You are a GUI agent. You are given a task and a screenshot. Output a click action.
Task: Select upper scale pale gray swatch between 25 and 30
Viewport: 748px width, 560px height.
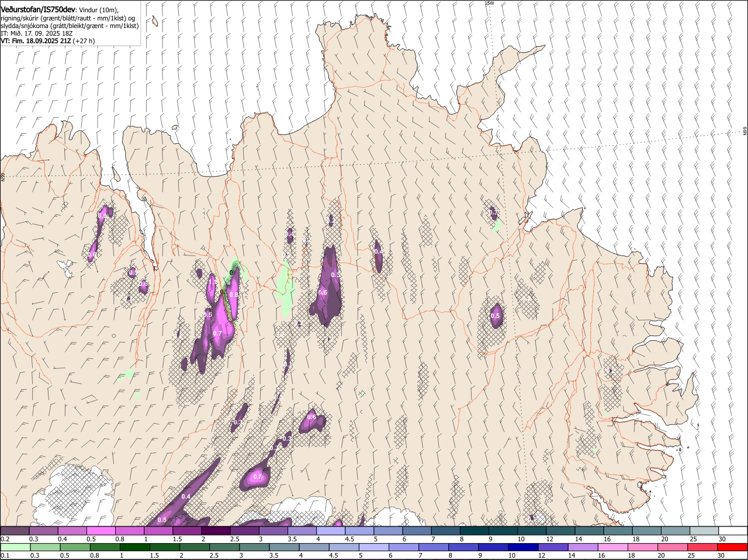pos(704,530)
